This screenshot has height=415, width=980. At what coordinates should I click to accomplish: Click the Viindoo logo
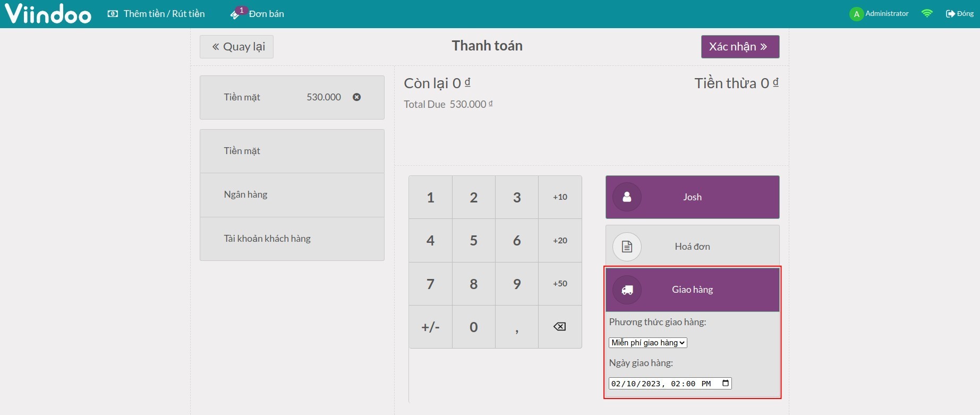(x=48, y=14)
